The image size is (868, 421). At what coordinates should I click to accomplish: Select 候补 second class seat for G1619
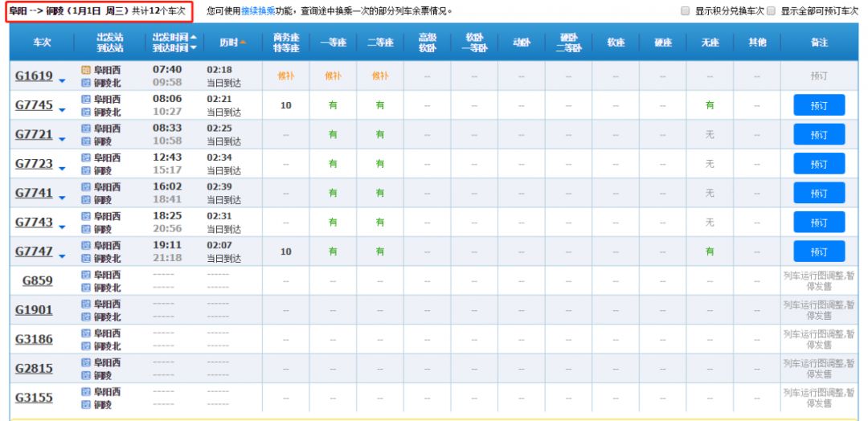[x=379, y=76]
